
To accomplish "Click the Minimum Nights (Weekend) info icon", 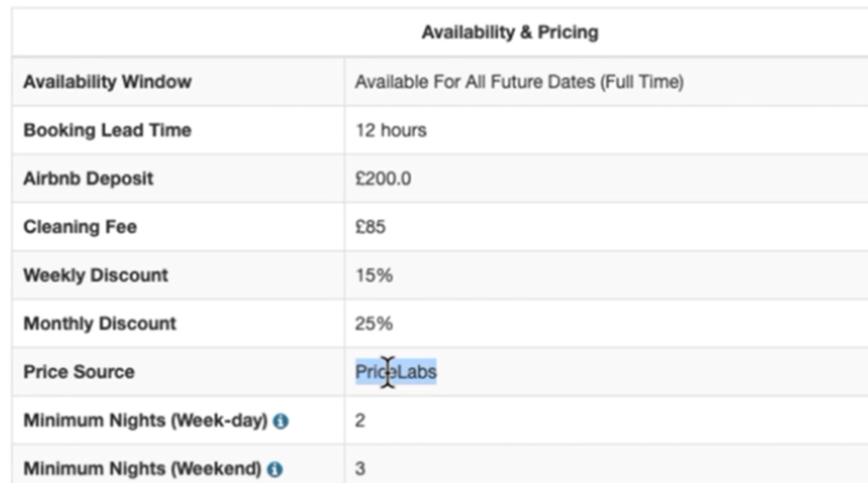I will pos(275,469).
